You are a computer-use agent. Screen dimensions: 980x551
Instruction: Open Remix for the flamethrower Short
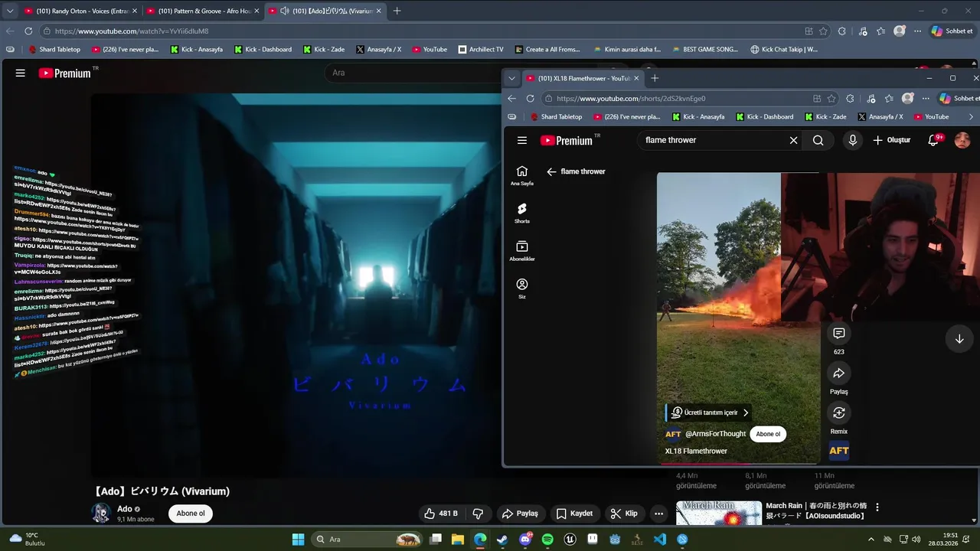[838, 412]
